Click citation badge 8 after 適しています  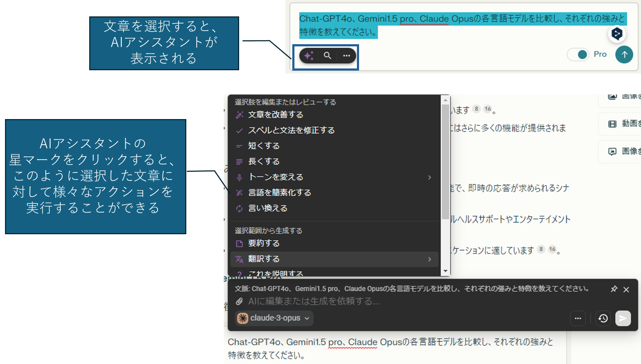(541, 249)
